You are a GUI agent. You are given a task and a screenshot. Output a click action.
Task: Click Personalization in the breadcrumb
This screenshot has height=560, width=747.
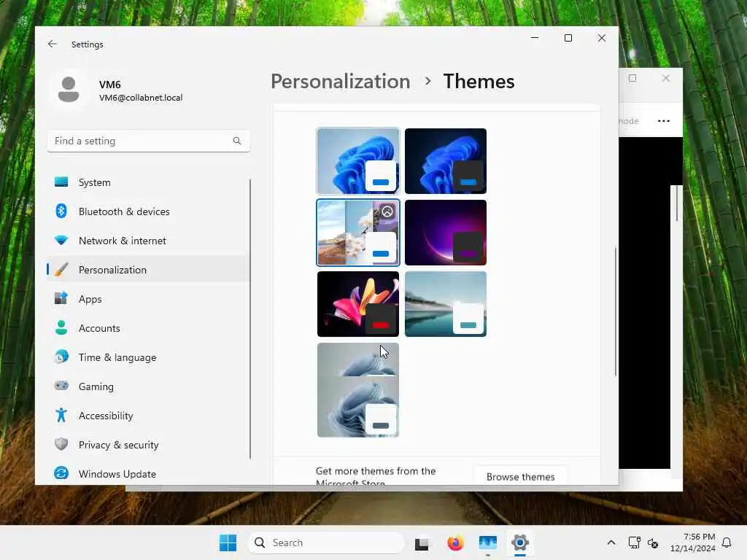341,82
